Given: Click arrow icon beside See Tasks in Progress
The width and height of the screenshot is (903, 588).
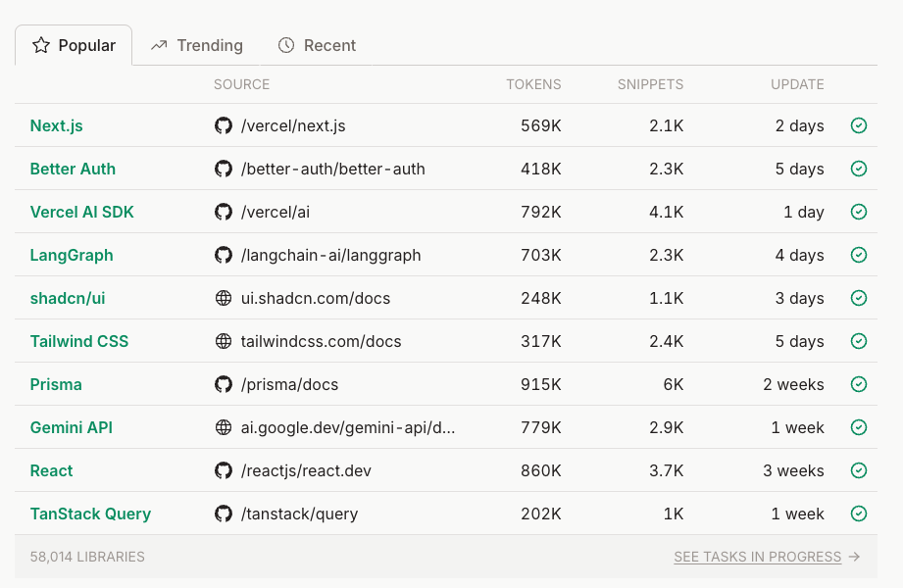Looking at the screenshot, I should coord(855,557).
